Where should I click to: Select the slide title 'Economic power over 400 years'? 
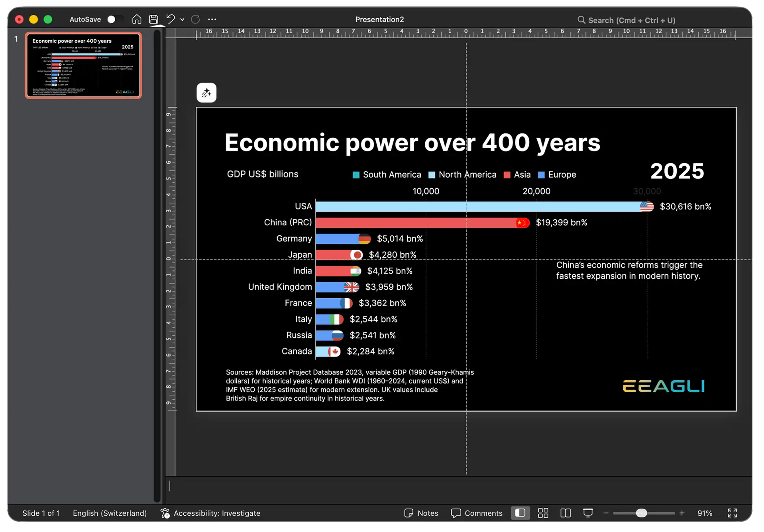[412, 143]
